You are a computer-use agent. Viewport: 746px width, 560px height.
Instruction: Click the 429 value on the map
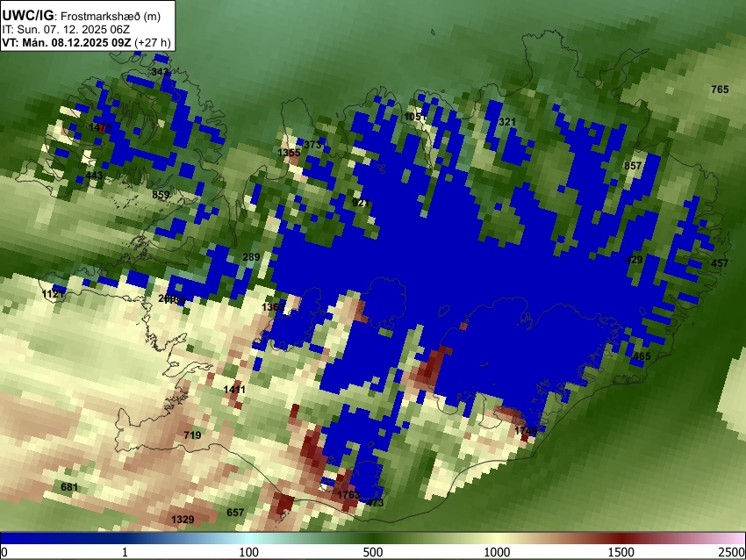click(x=634, y=259)
